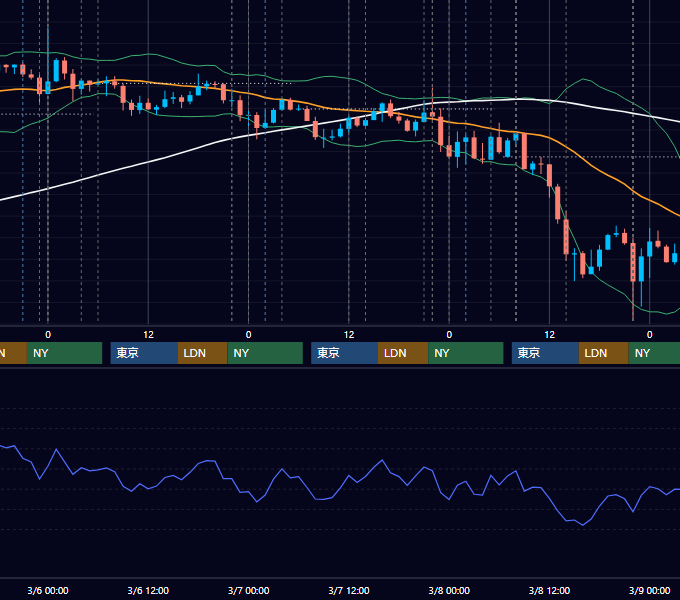Click the 3/7 12:00 date label
The height and width of the screenshot is (600, 680).
(349, 590)
